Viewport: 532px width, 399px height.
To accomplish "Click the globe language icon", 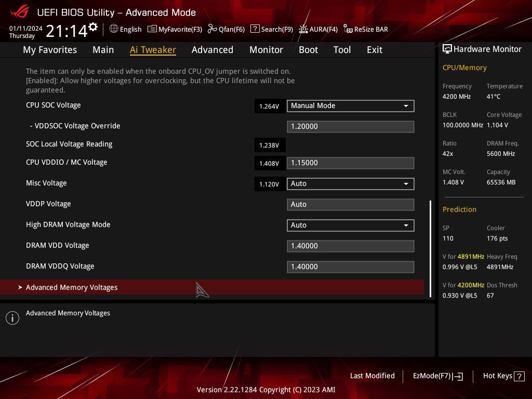I will (114, 29).
